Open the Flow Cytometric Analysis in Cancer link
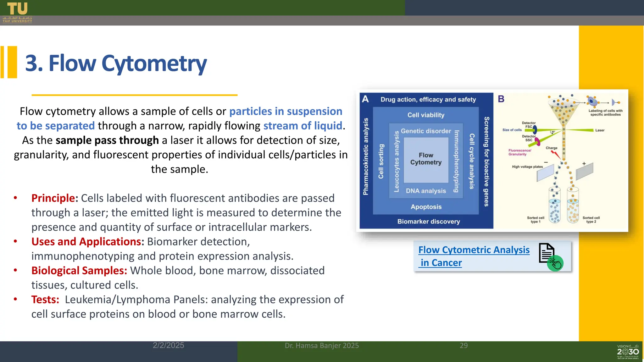Screen dimensions: 644x362 pyautogui.click(x=474, y=250)
